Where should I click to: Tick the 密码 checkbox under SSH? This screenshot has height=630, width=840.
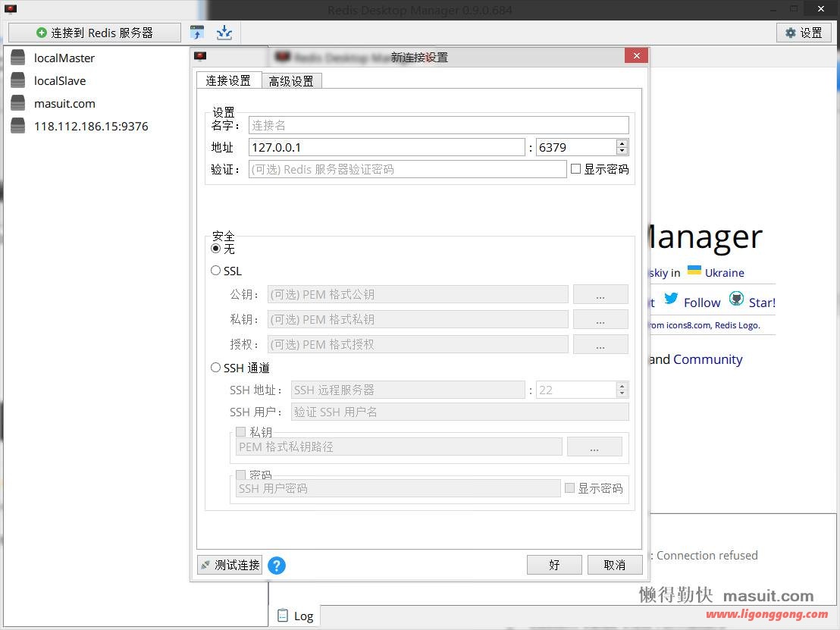tap(241, 475)
